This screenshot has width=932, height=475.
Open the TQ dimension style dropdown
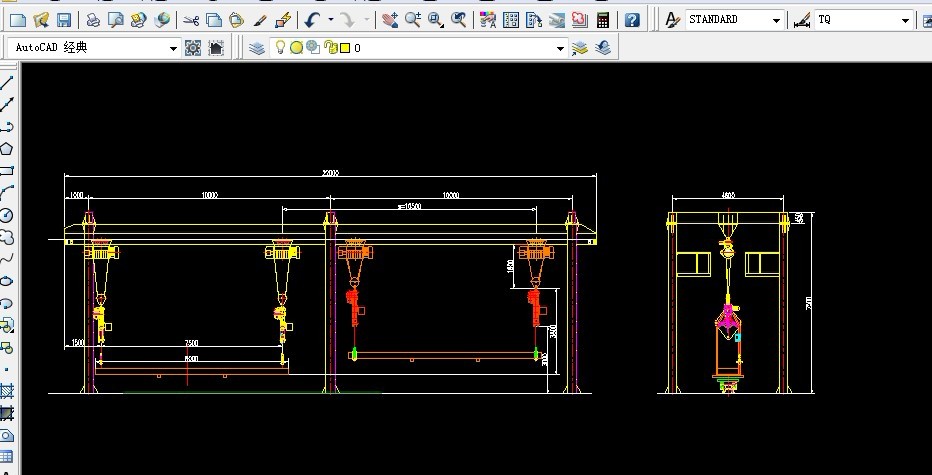(x=904, y=20)
